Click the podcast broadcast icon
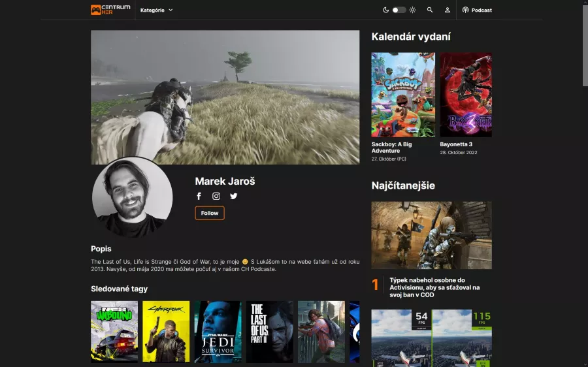The image size is (588, 367). pos(465,10)
